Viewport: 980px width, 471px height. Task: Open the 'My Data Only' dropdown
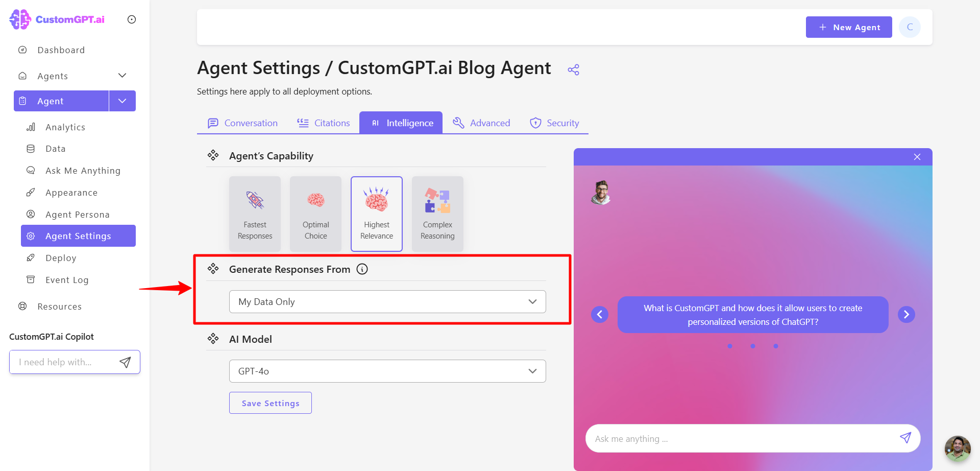(387, 302)
